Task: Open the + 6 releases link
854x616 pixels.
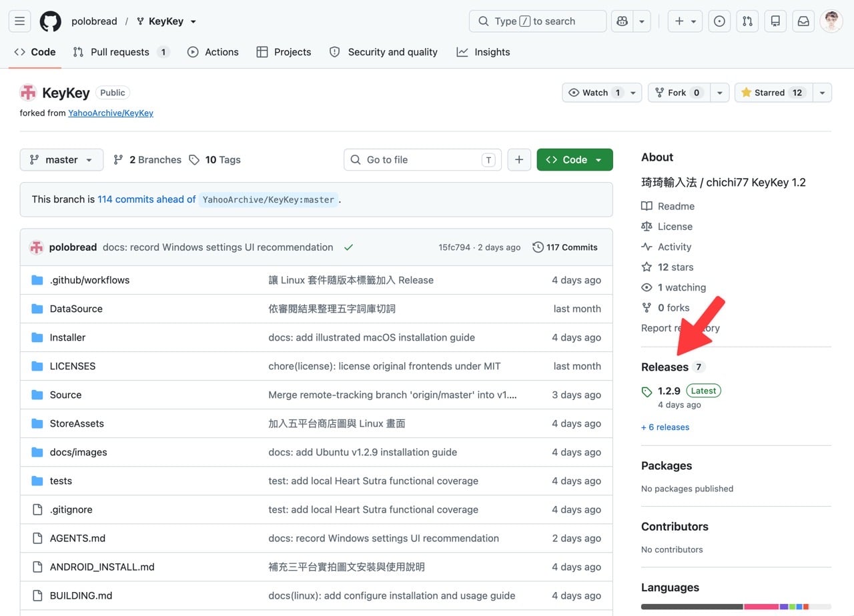Action: [x=665, y=427]
